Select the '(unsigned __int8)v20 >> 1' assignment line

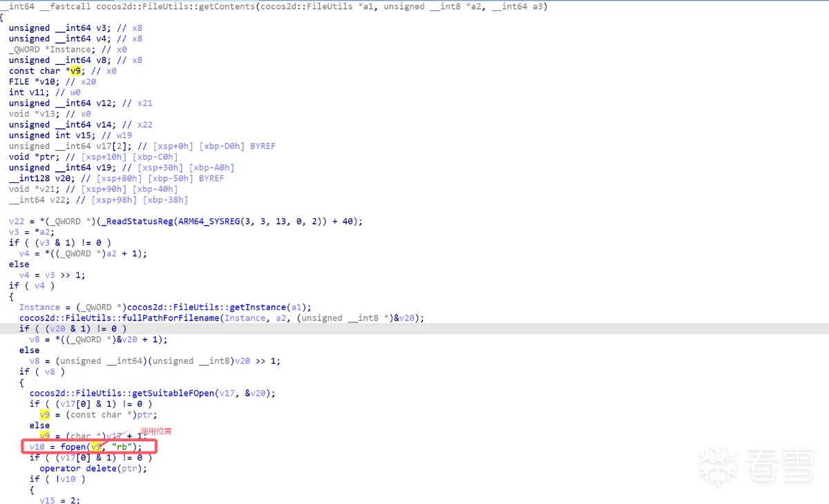coord(155,361)
